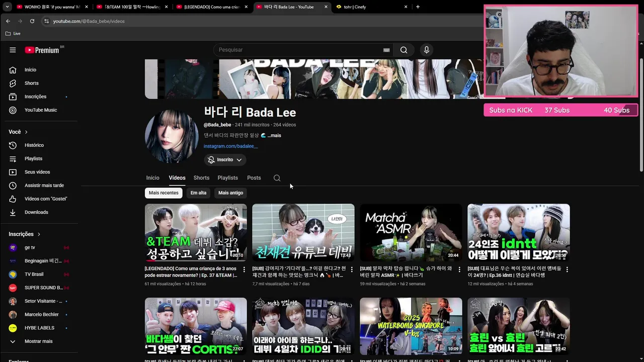This screenshot has height=362, width=644.
Task: Switch to the Posts channel tab
Action: [254, 178]
